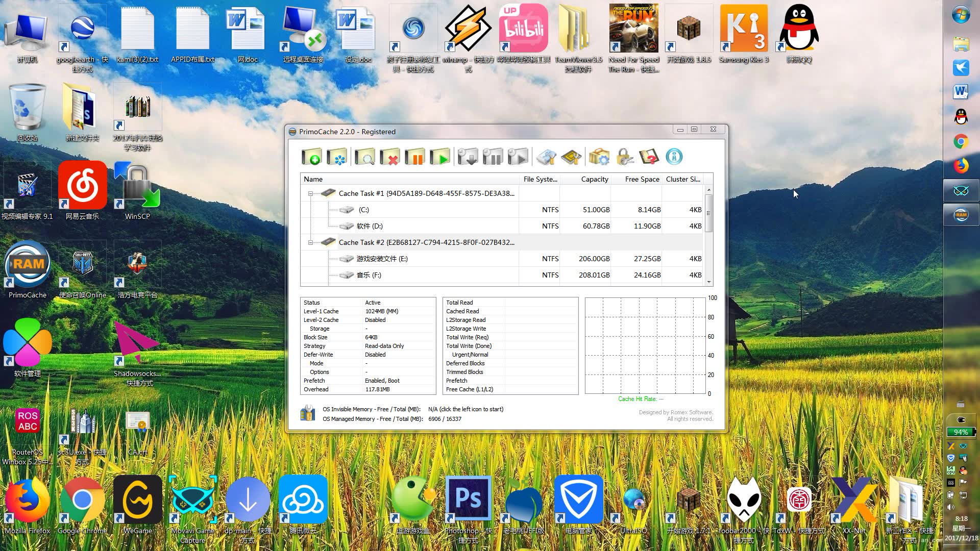Click the Free Space column header
This screenshot has width=980, height=551.
click(642, 179)
